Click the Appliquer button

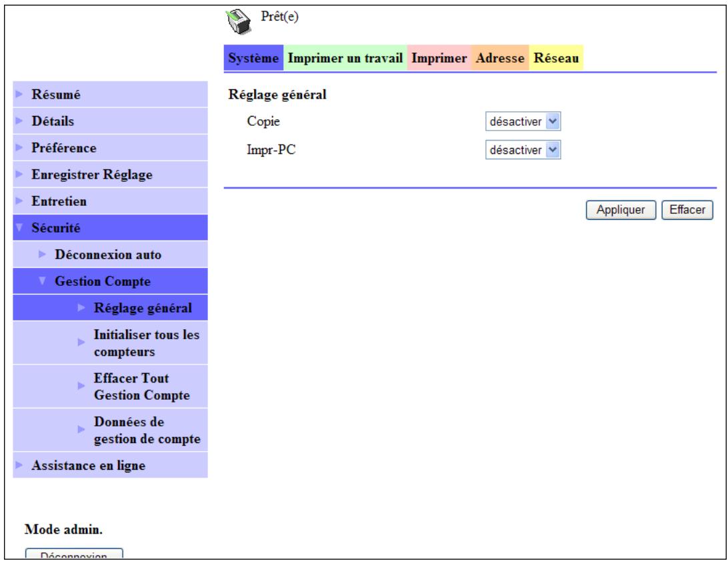pyautogui.click(x=621, y=210)
